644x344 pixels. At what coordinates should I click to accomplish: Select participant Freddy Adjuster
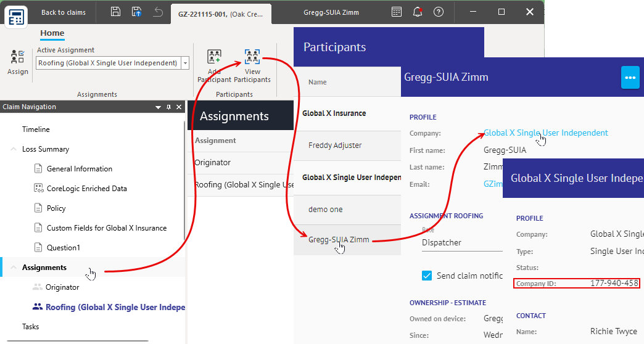[347, 145]
